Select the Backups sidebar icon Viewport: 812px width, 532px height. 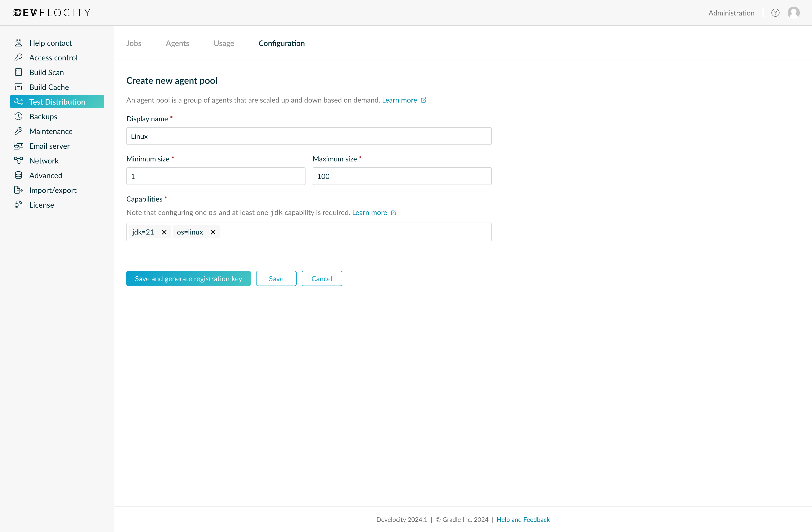pyautogui.click(x=19, y=116)
